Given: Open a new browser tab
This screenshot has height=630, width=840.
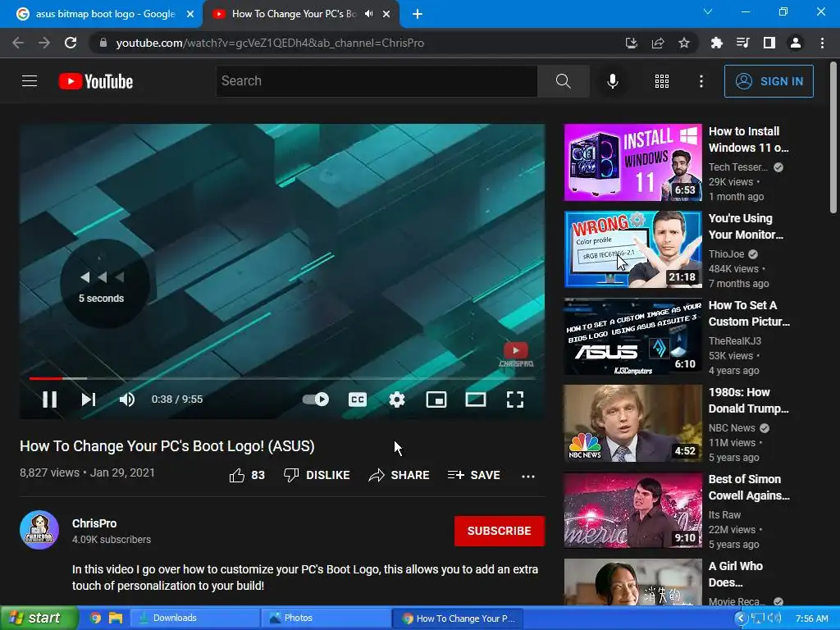Looking at the screenshot, I should point(418,15).
